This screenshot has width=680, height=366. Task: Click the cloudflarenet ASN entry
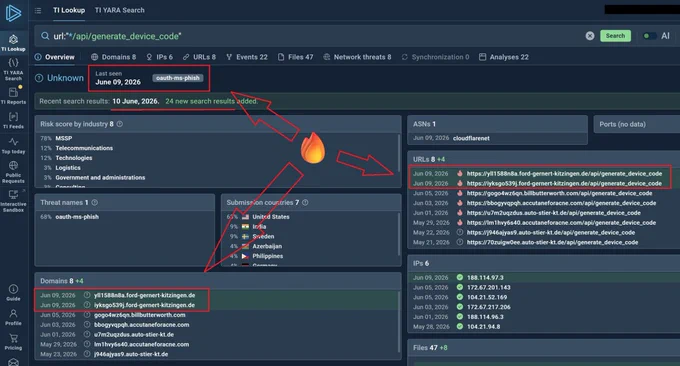[x=471, y=138]
